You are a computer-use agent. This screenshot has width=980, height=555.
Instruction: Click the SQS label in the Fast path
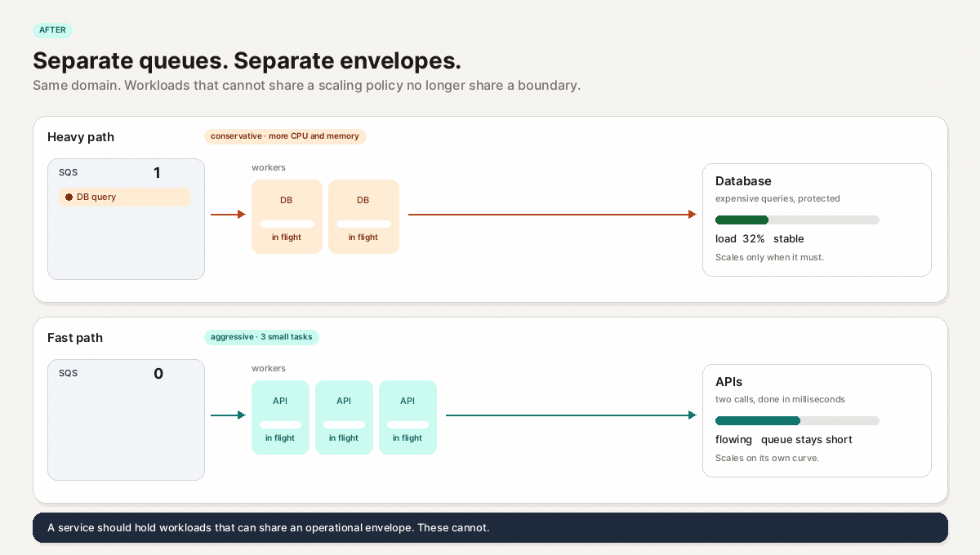(x=69, y=373)
